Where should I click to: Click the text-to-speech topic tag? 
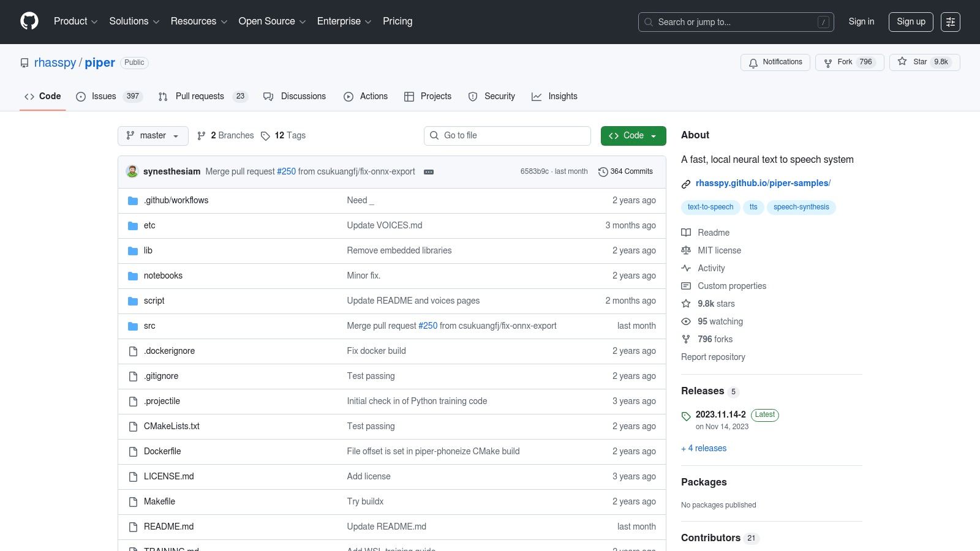tap(710, 208)
